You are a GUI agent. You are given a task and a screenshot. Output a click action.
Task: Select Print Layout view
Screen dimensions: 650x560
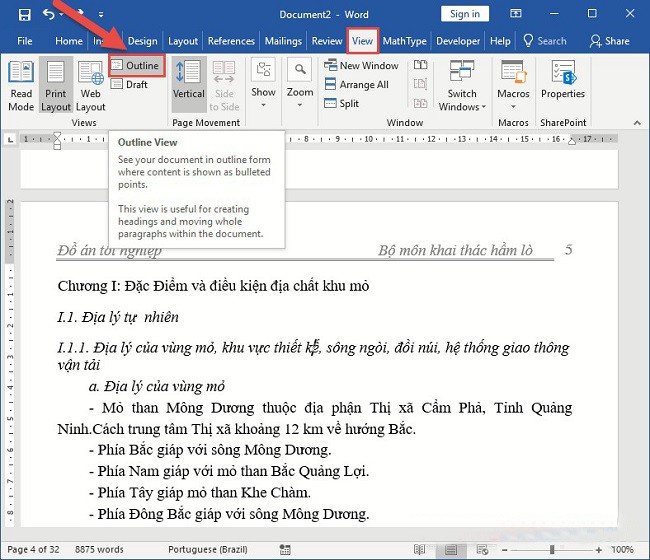pyautogui.click(x=56, y=85)
